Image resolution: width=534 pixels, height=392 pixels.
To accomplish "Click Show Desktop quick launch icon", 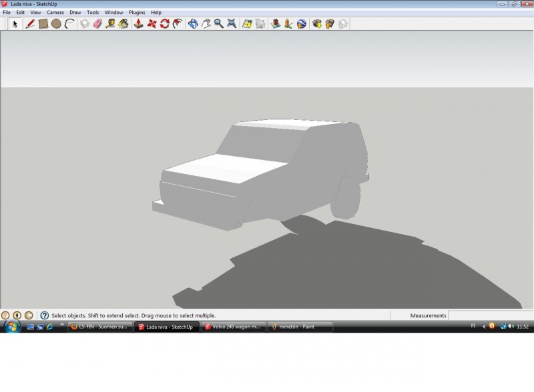I will (x=30, y=327).
